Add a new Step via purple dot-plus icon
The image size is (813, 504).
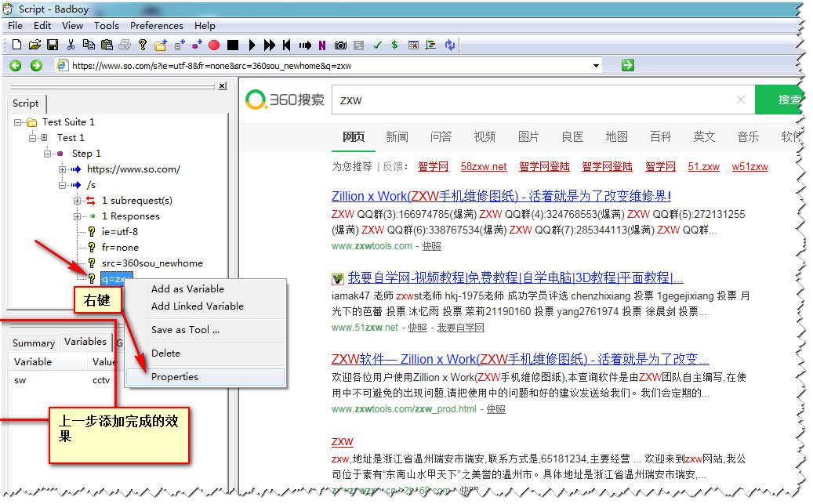tap(197, 45)
